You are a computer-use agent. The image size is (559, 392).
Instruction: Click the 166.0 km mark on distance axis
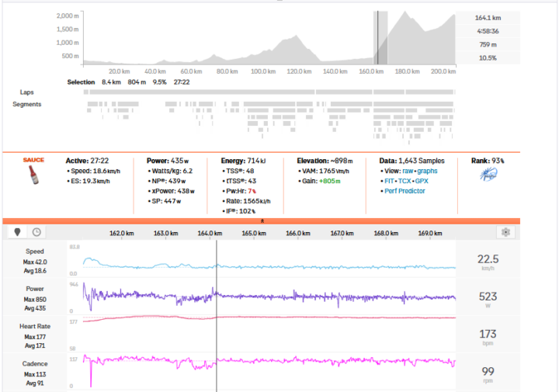pos(293,233)
